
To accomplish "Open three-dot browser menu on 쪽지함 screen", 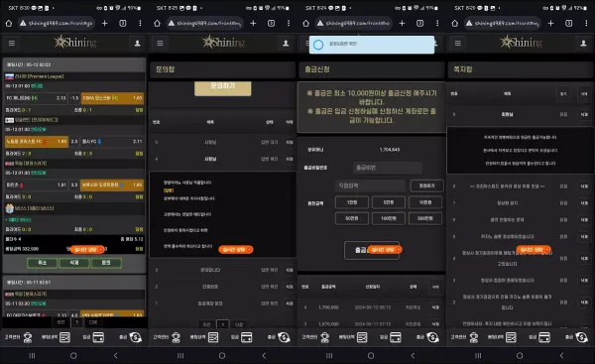I will coord(586,24).
